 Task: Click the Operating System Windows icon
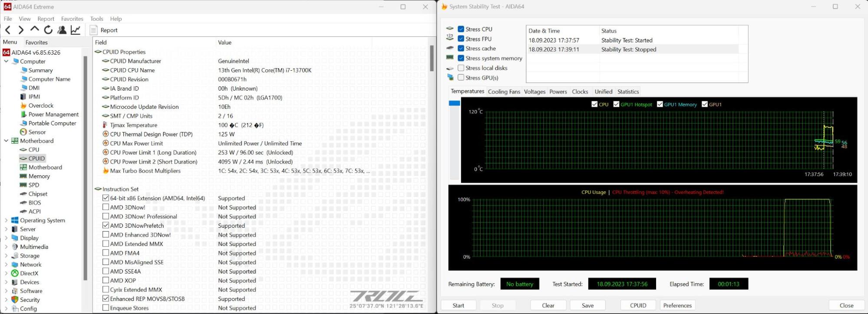pyautogui.click(x=15, y=220)
